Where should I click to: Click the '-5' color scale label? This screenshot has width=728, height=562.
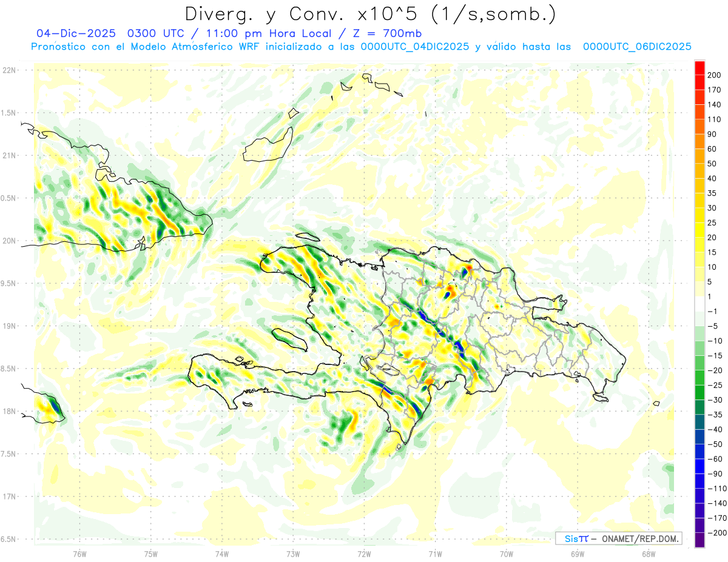pyautogui.click(x=713, y=326)
